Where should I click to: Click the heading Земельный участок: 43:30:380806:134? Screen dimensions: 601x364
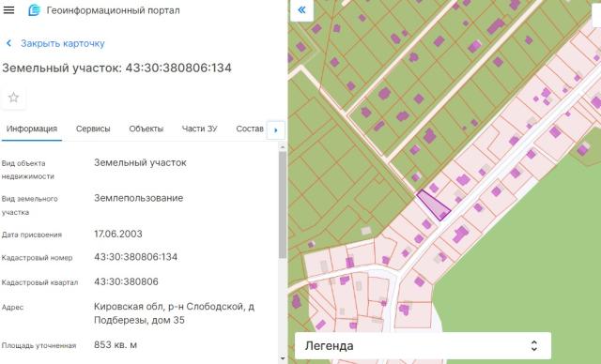pyautogui.click(x=116, y=68)
